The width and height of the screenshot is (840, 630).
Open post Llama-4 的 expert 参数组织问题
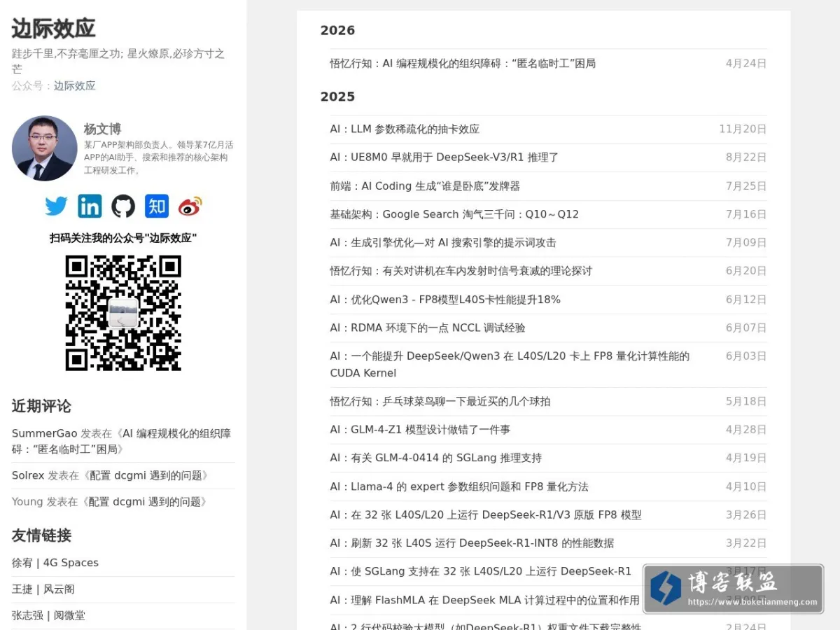[x=459, y=486]
